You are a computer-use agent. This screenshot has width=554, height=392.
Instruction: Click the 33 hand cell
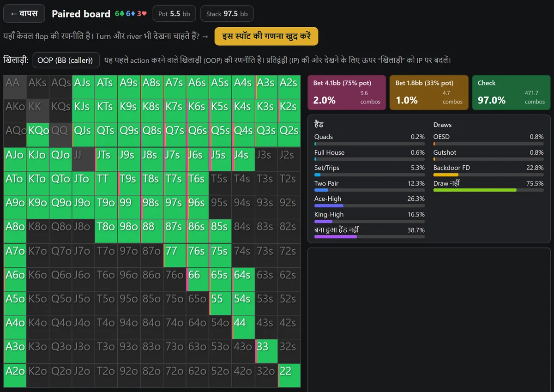tap(266, 351)
